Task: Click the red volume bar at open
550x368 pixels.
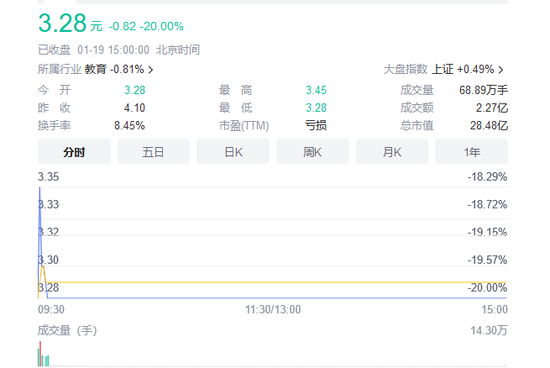Action: point(40,354)
